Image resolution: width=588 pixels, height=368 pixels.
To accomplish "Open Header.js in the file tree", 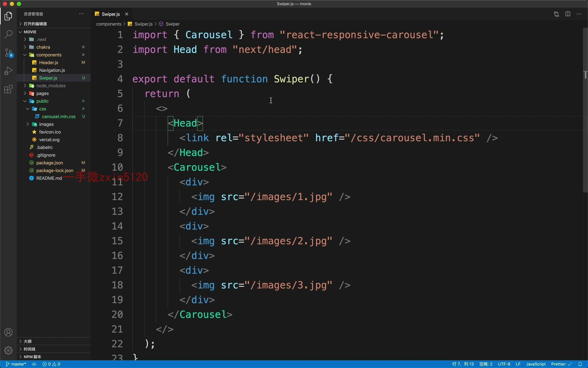I will [x=54, y=63].
